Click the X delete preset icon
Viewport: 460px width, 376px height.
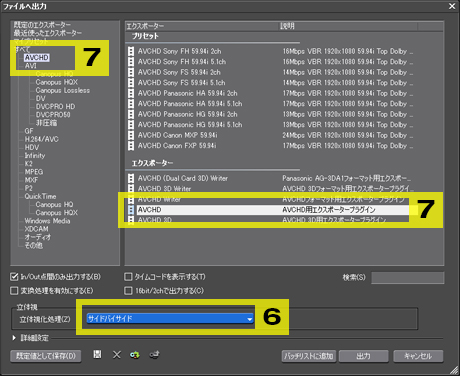pos(117,355)
